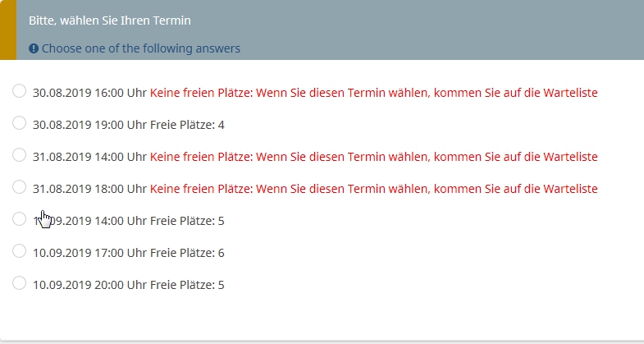The height and width of the screenshot is (344, 644).
Task: Choose the 10.09.2019 17:00 Uhr radio button
Action: click(x=20, y=251)
